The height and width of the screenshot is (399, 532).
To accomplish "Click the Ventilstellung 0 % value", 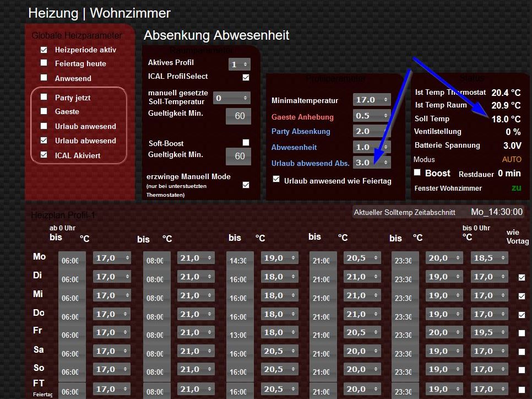I will 513,132.
